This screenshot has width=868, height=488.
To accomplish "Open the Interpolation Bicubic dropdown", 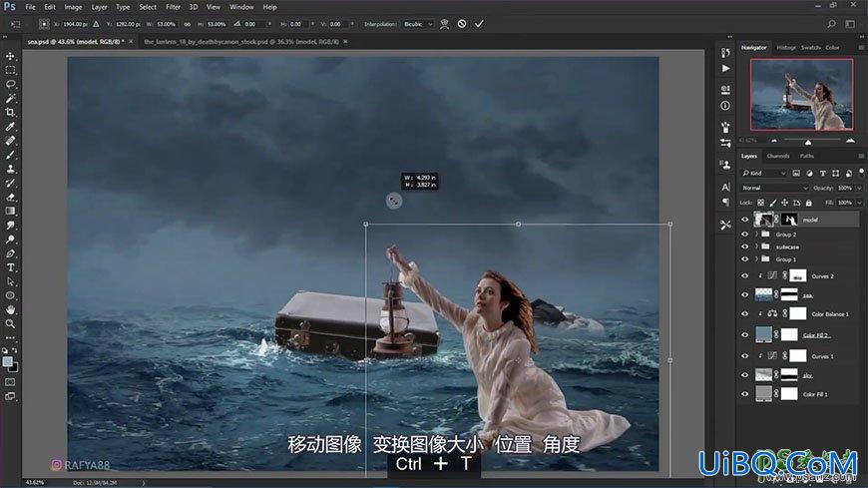I will coord(417,24).
